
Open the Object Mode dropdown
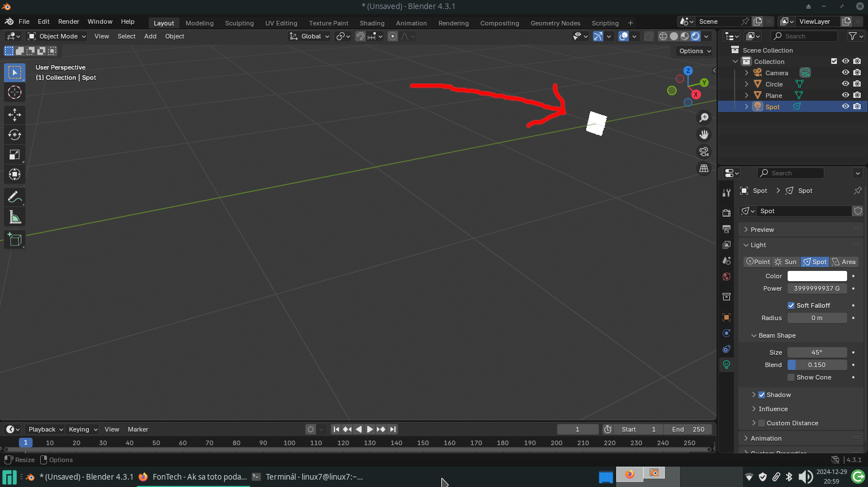(57, 36)
